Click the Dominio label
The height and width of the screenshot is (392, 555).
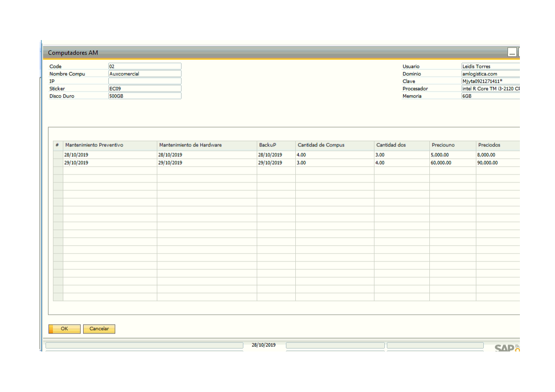click(412, 74)
